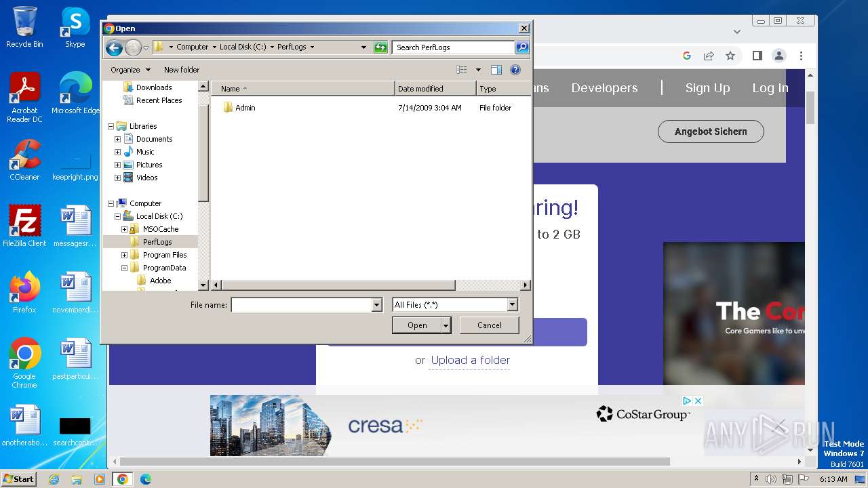The height and width of the screenshot is (488, 868).
Task: Click the Upload a folder link
Action: click(x=471, y=360)
